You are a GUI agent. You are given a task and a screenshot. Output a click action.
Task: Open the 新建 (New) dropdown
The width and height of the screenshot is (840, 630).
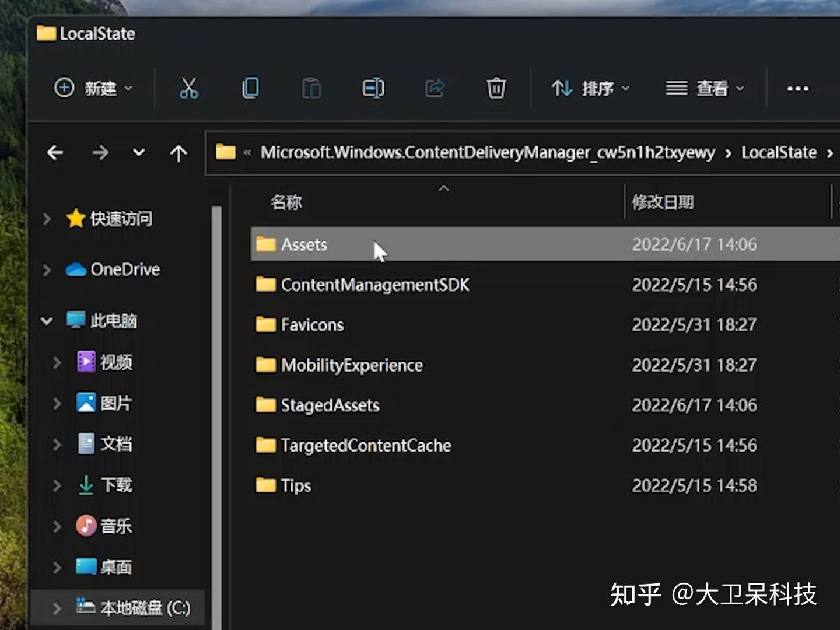point(93,88)
